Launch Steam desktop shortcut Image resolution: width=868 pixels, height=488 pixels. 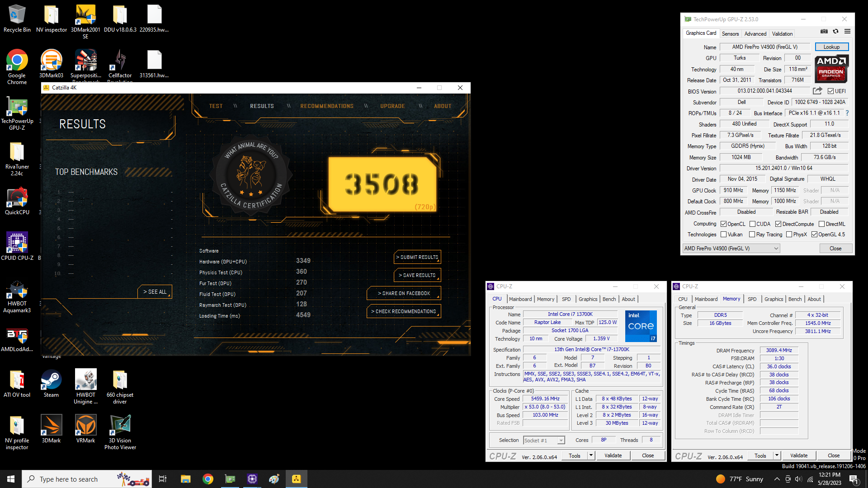[x=51, y=383]
